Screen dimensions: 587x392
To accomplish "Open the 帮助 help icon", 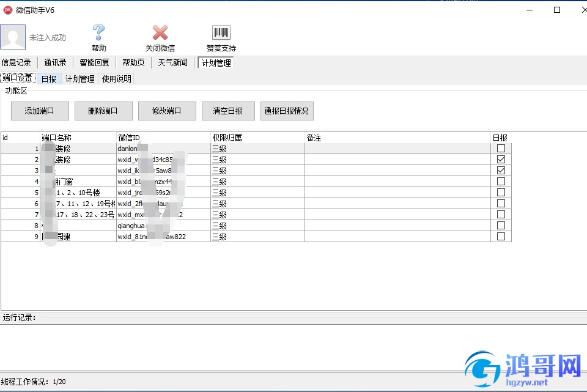I will point(99,37).
